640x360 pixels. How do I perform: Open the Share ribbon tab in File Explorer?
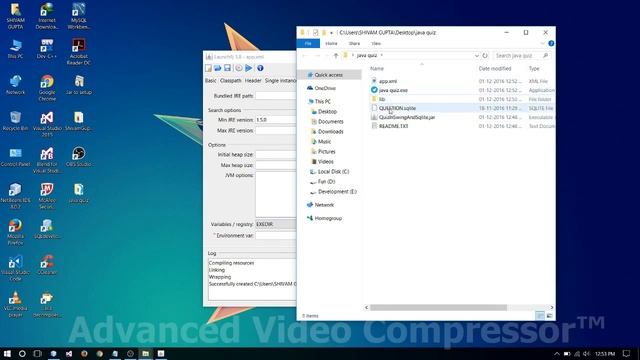(354, 43)
